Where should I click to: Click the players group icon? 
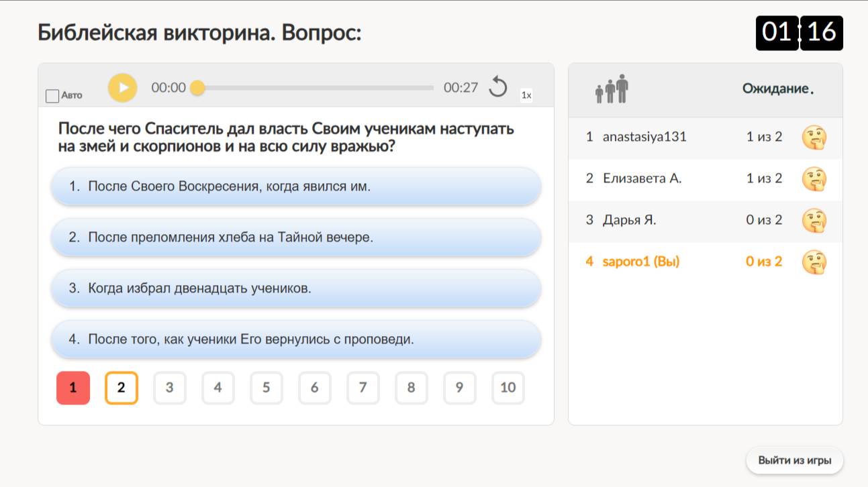[x=612, y=89]
